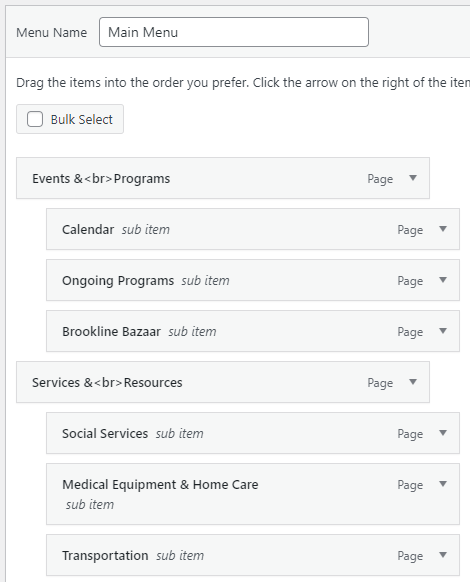Select the Calendar sub item bar
470x582 pixels.
tap(253, 229)
